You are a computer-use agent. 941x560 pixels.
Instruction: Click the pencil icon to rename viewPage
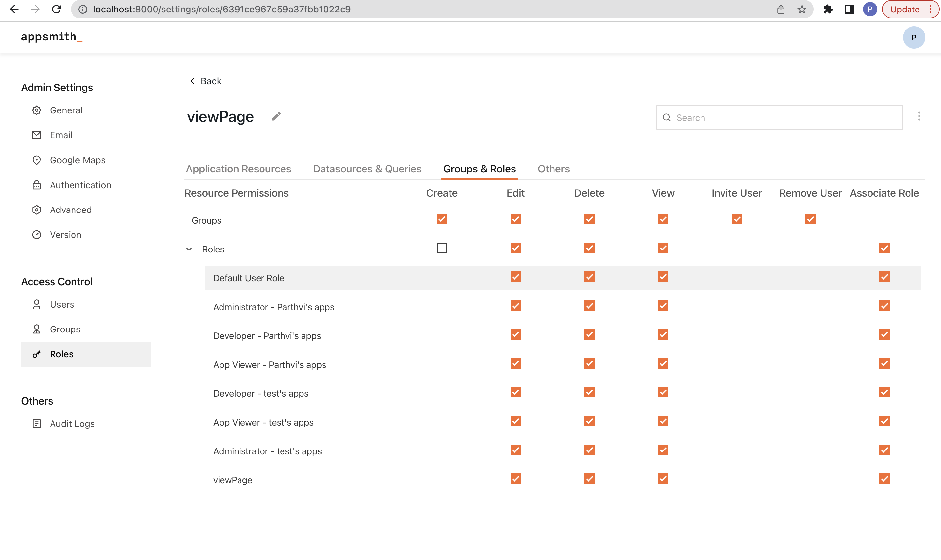(x=276, y=116)
